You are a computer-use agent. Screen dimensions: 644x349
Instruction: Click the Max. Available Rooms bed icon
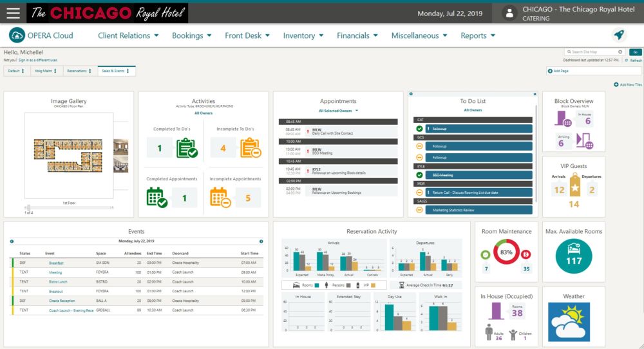pos(574,248)
